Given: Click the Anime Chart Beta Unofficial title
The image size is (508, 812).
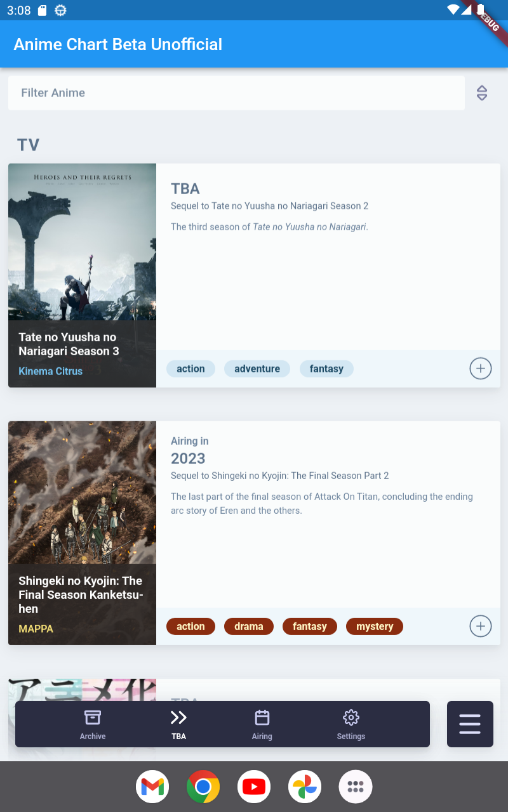Looking at the screenshot, I should click(x=118, y=44).
